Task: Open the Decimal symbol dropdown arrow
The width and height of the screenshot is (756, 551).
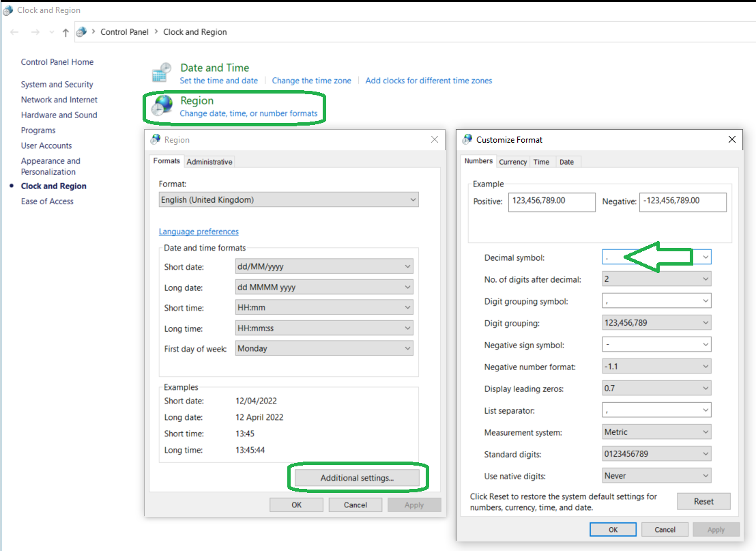Action: [706, 257]
